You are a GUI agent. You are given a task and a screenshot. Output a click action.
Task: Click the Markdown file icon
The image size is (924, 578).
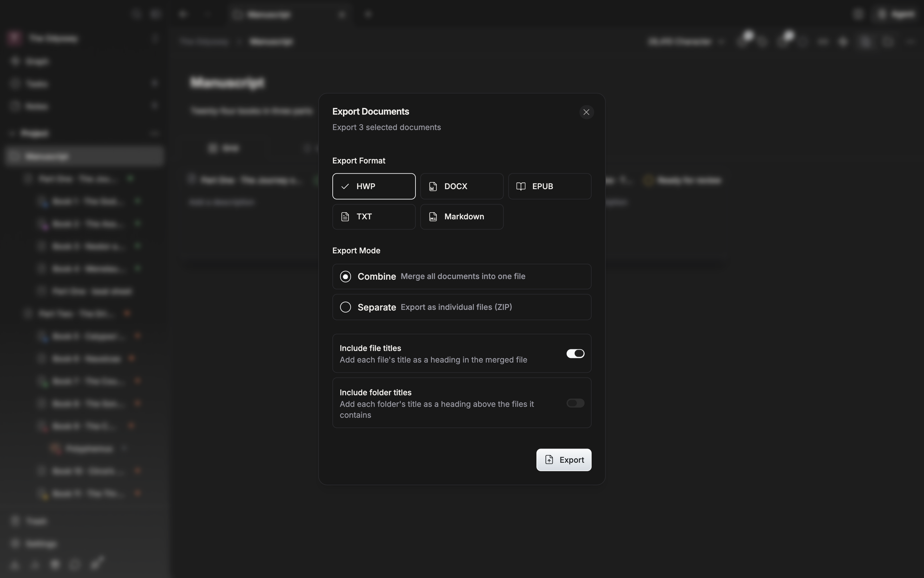tap(433, 217)
